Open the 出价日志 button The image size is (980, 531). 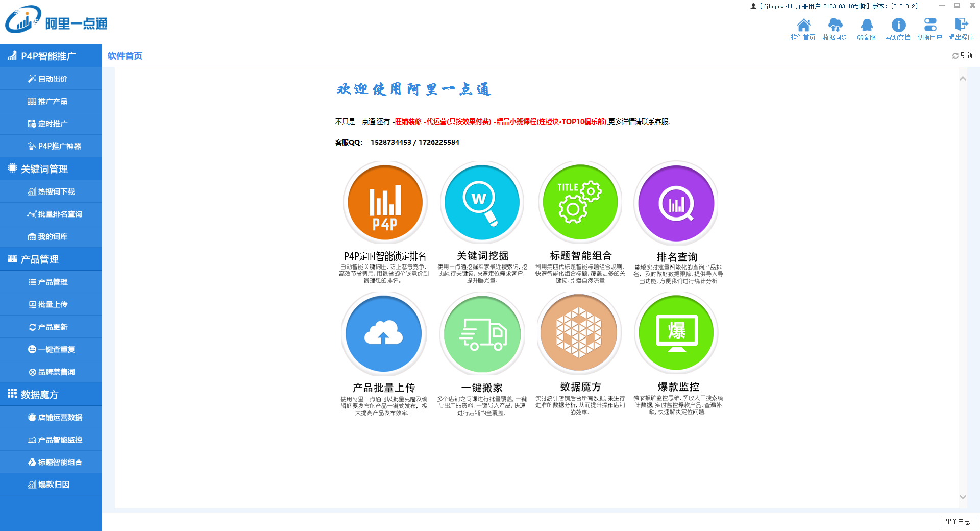958,522
